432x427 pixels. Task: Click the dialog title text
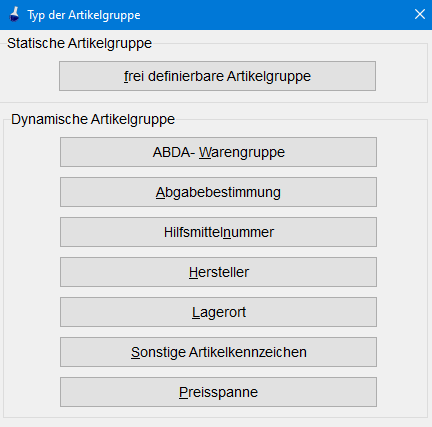coord(84,15)
